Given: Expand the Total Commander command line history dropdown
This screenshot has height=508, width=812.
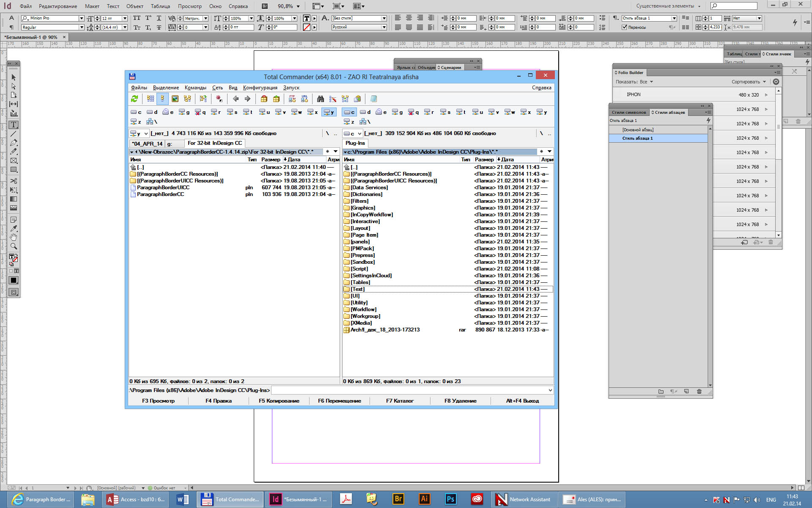Looking at the screenshot, I should pos(550,390).
